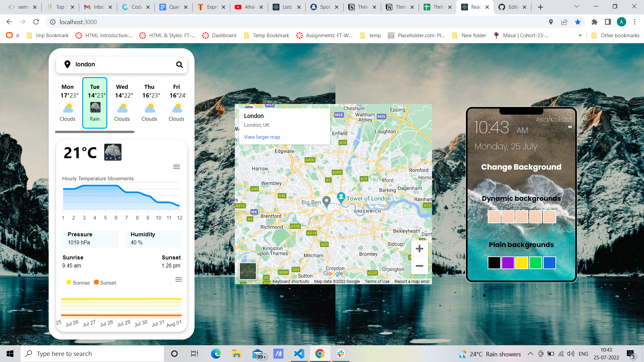Open Microsoft Edge from taskbar
644x362 pixels.
click(x=216, y=354)
